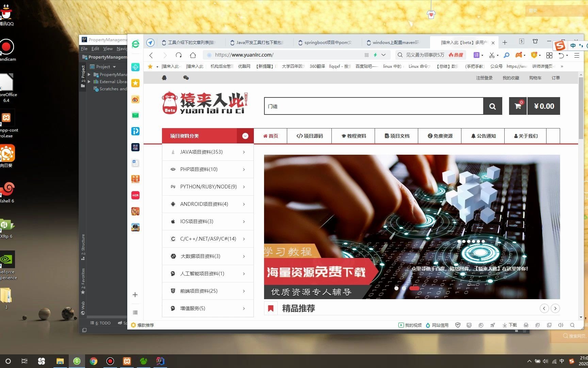
Task: Switch to the windows上配置maven tab
Action: (393, 42)
